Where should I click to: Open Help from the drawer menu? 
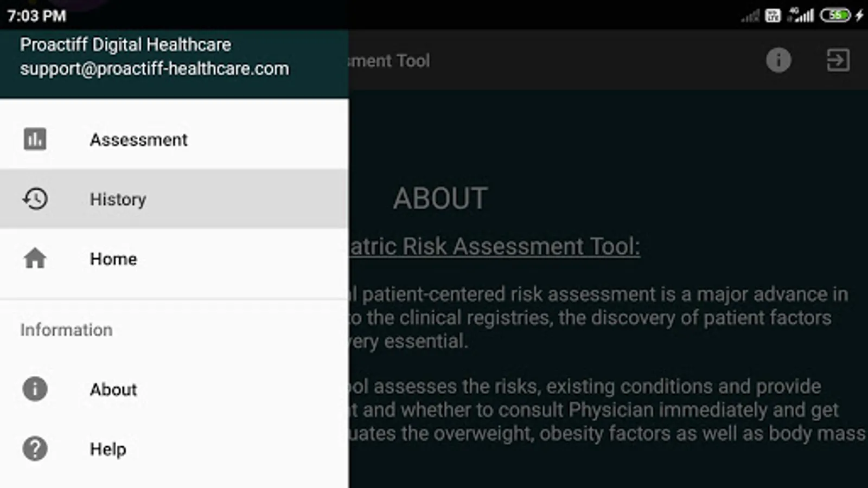pos(108,449)
